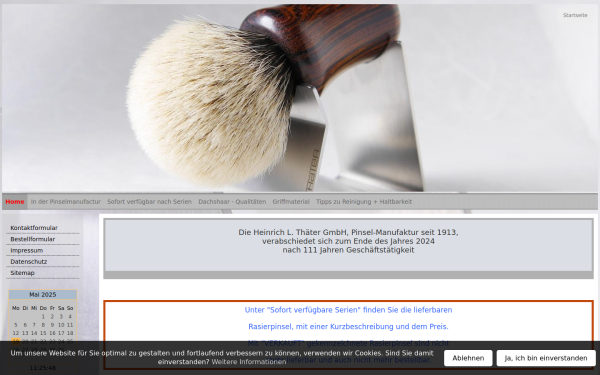Open the Sitemap sidebar link
The width and height of the screenshot is (600, 375).
click(x=22, y=273)
